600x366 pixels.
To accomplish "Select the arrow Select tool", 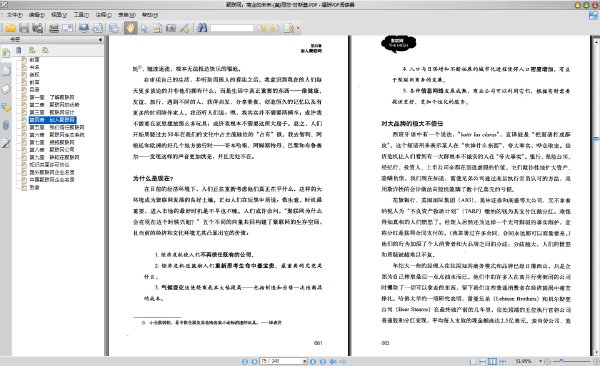I will point(144,28).
